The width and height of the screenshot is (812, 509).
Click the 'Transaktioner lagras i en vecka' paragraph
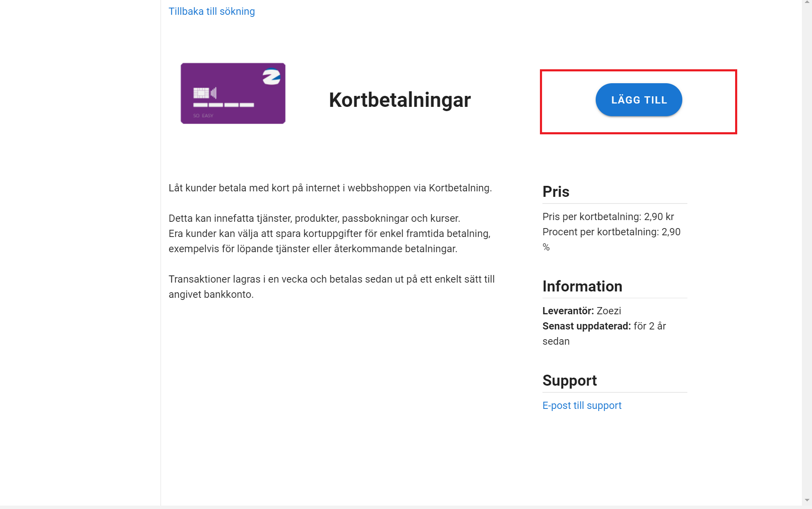332,287
